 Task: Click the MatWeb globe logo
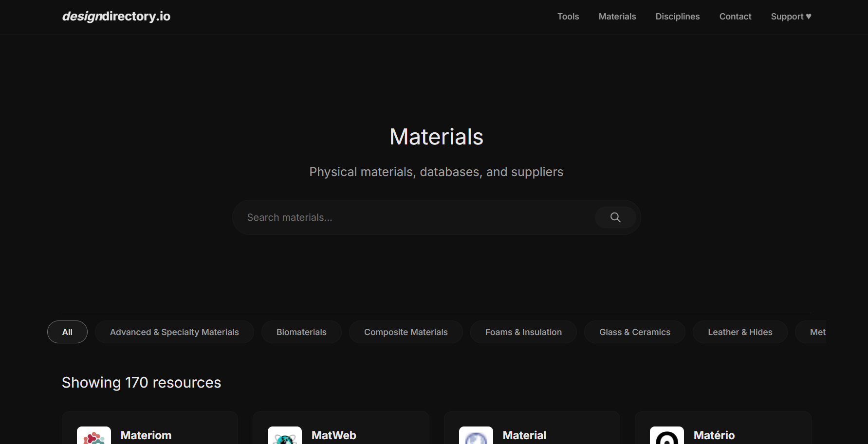tap(284, 436)
